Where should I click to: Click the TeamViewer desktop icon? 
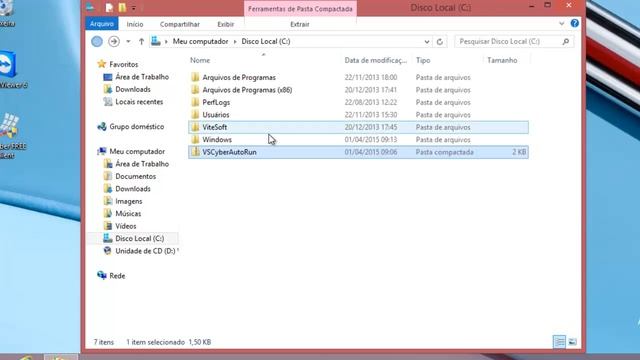pyautogui.click(x=7, y=65)
